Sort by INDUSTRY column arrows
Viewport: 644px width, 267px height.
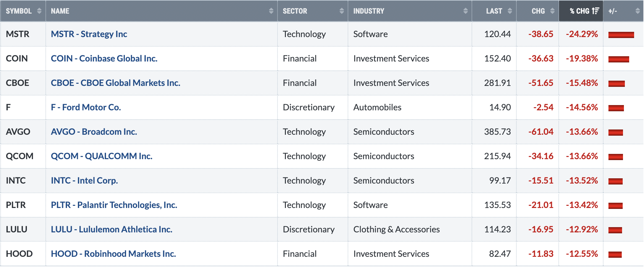[x=465, y=11]
